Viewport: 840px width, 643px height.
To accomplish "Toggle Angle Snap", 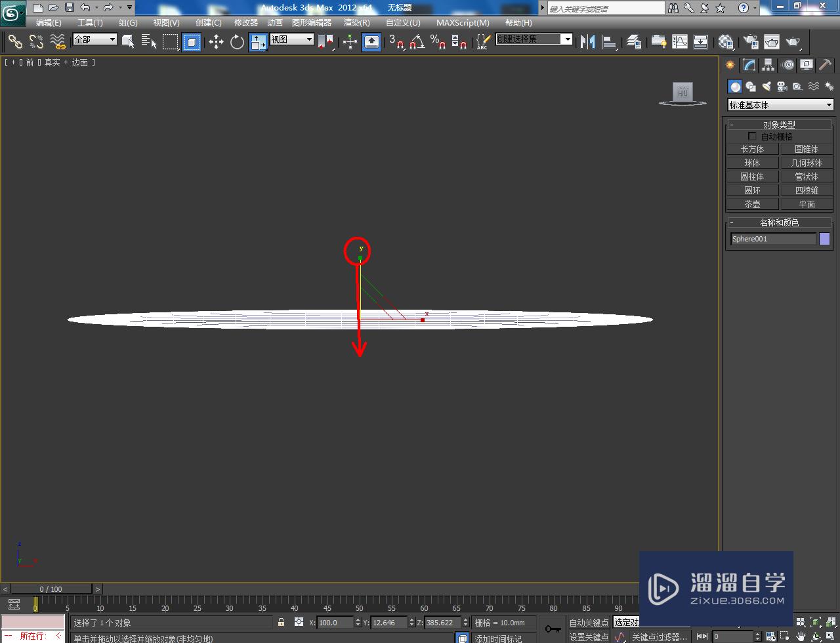I will tap(417, 42).
